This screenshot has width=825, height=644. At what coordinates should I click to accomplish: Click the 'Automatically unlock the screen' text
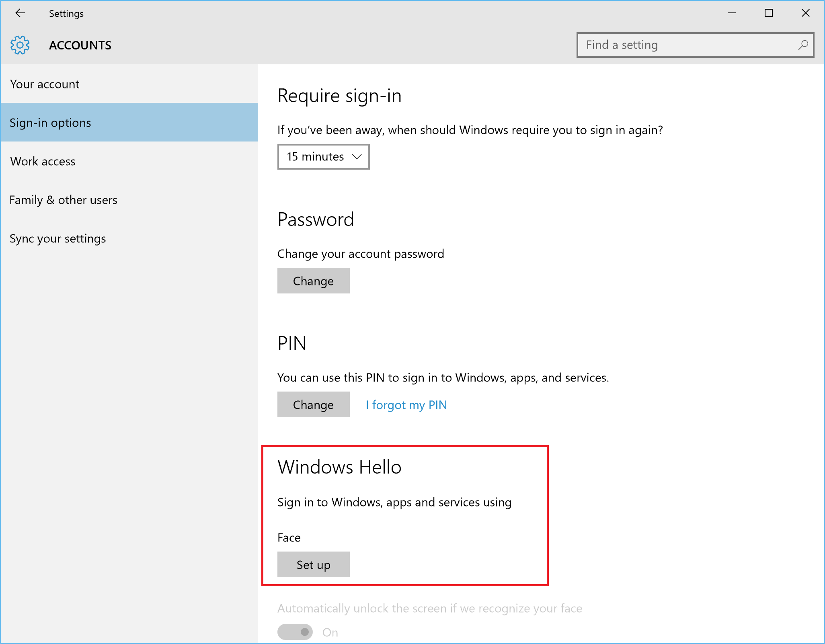(430, 608)
